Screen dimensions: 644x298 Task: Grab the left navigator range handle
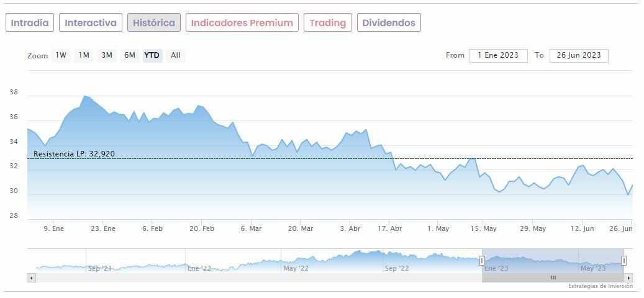[x=482, y=261]
